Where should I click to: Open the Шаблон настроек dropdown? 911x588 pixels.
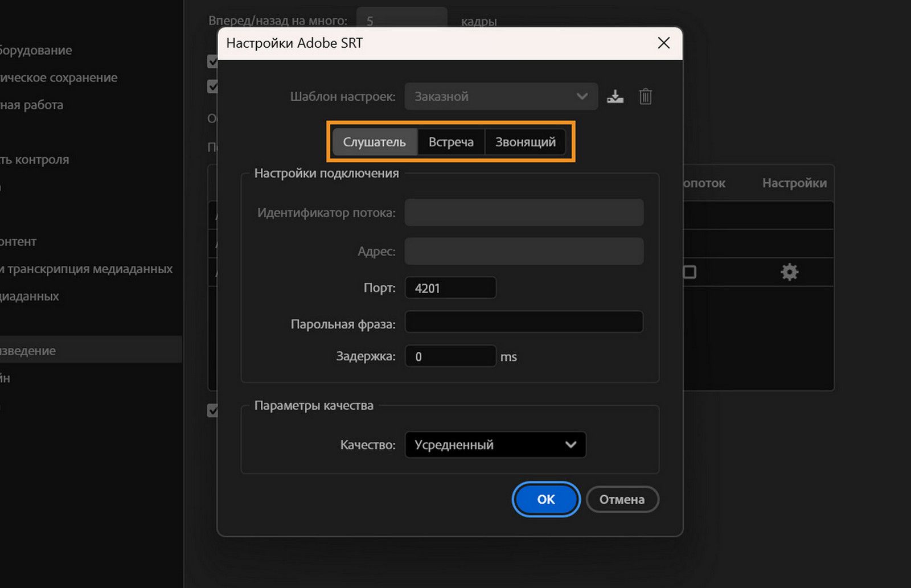(x=501, y=97)
